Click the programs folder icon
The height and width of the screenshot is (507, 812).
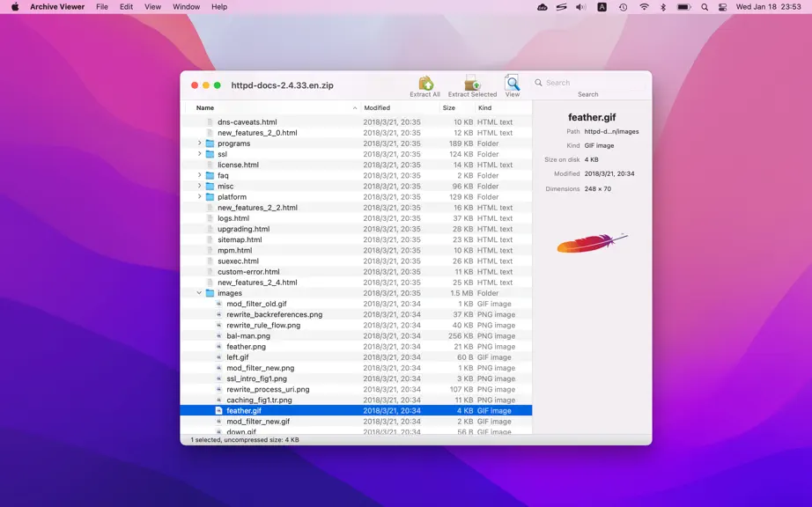point(210,143)
